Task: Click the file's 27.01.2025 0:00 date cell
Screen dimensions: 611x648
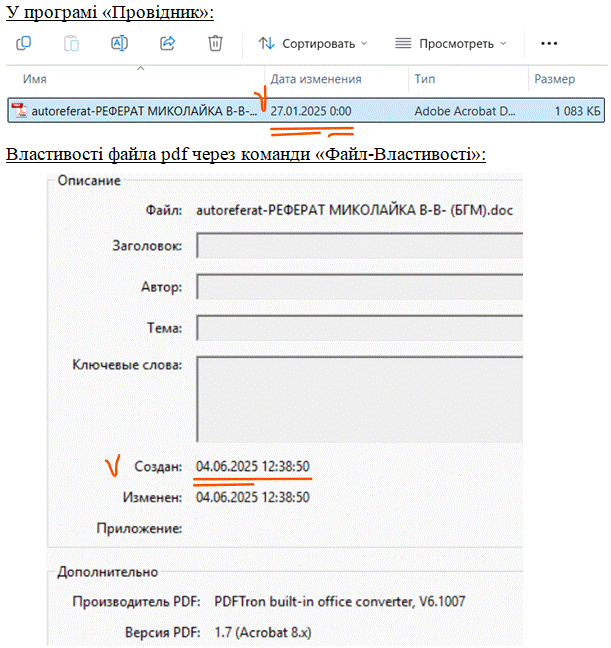Action: pyautogui.click(x=311, y=111)
